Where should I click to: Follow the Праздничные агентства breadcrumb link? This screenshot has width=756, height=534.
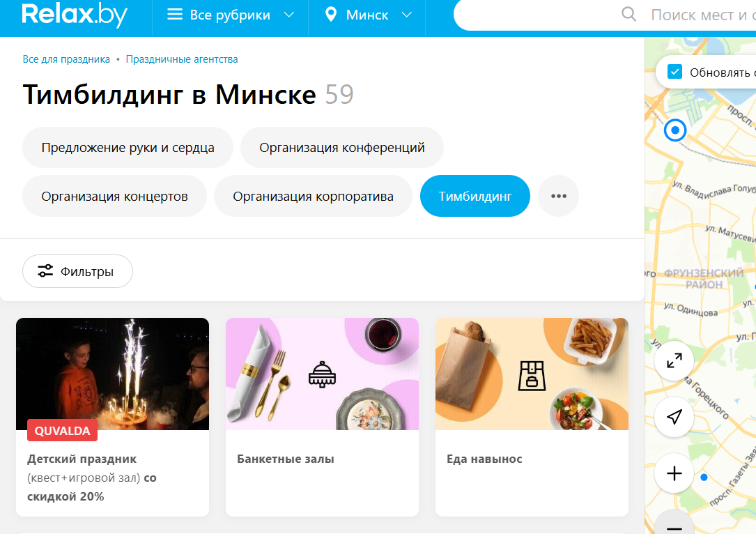pos(182,59)
